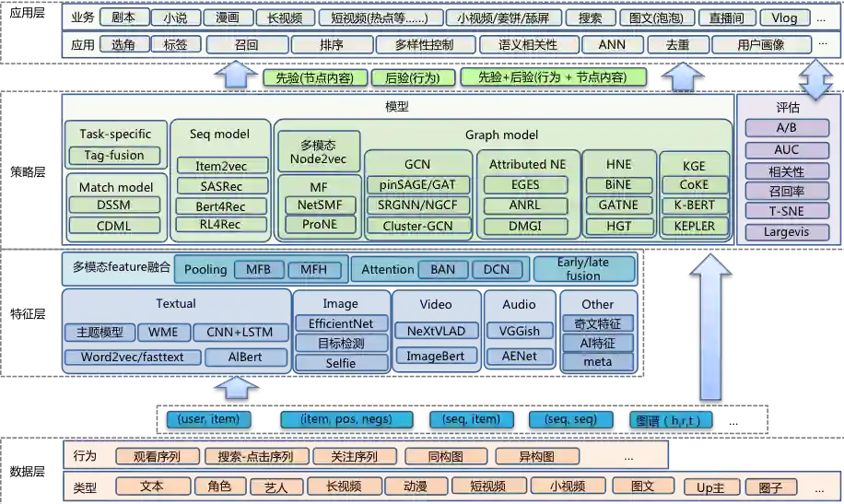Select the Largevis box

(x=786, y=232)
